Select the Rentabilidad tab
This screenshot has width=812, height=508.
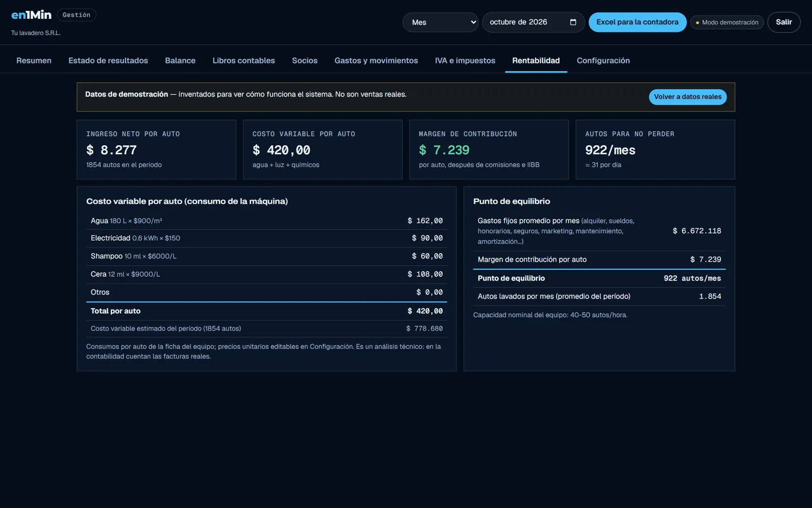tap(536, 60)
